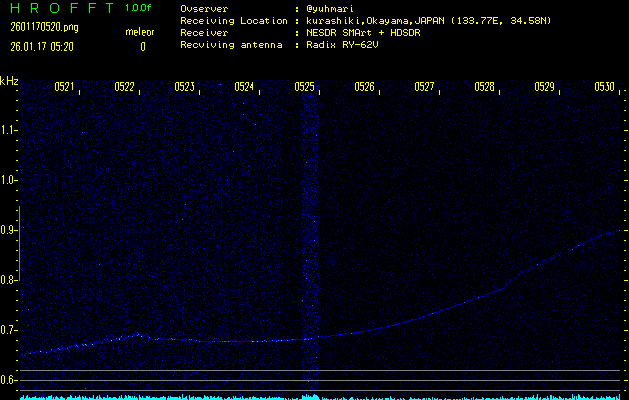Click the 2601170520.png filename
This screenshot has height=400, width=629.
click(43, 27)
